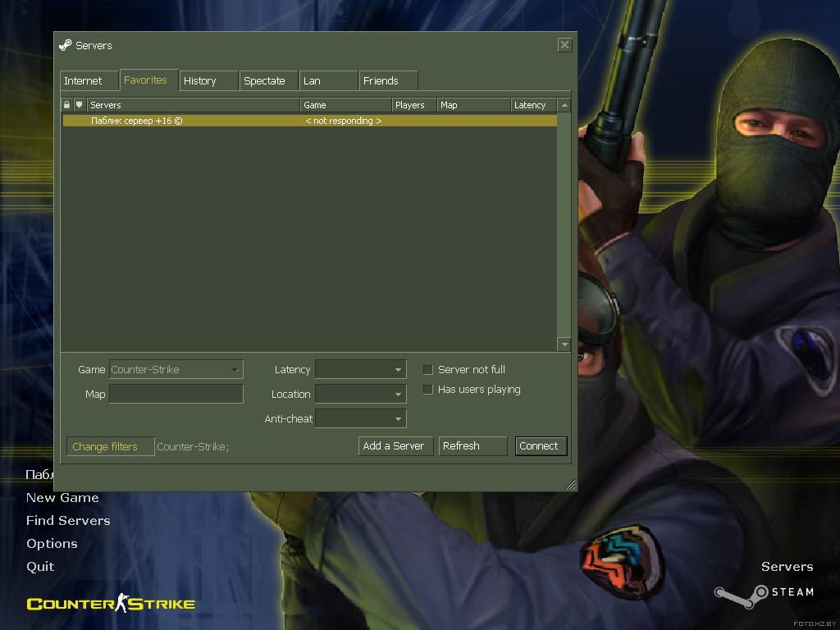Click the resize grip of Servers dialog

pyautogui.click(x=571, y=484)
